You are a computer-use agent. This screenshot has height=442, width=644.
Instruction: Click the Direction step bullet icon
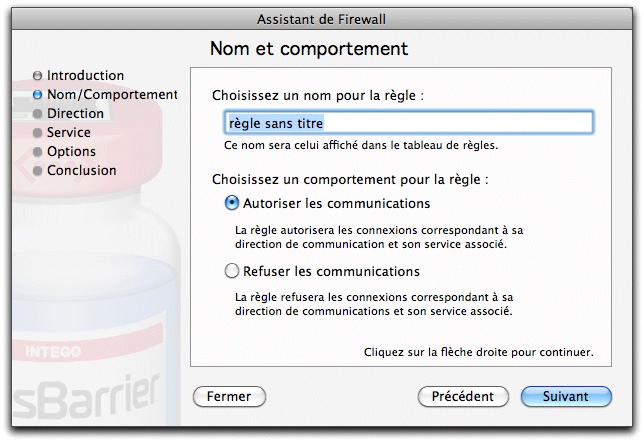pos(37,114)
